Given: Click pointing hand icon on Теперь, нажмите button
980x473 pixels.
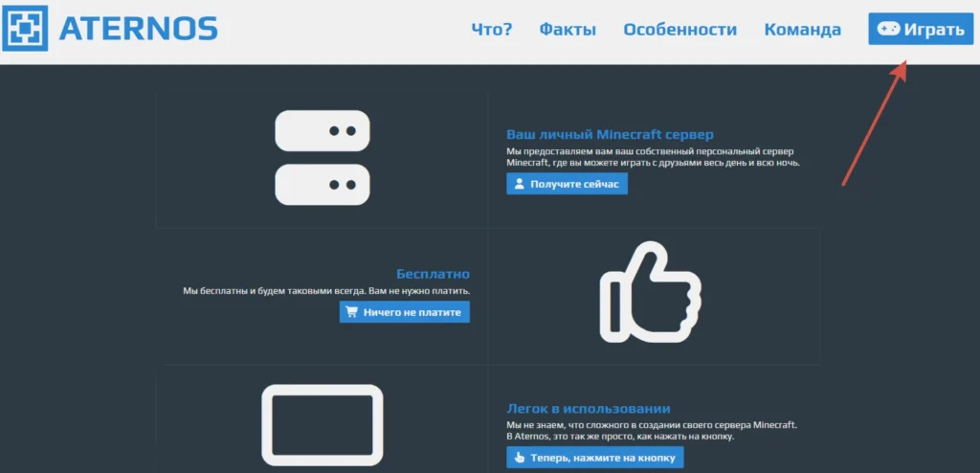Looking at the screenshot, I should 519,458.
